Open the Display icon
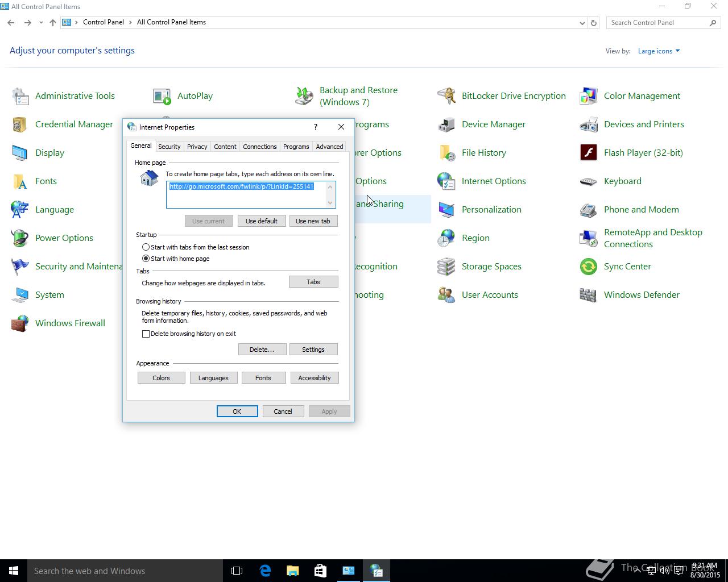This screenshot has height=582, width=728. [20, 153]
